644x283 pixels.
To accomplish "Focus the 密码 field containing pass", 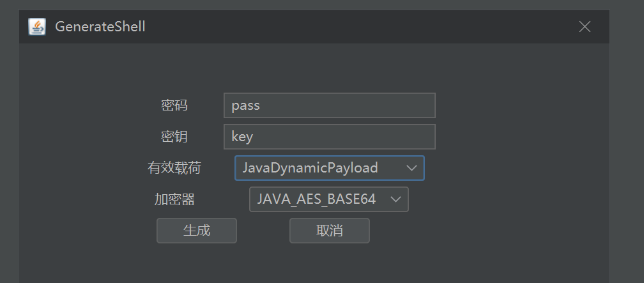I will tap(330, 105).
